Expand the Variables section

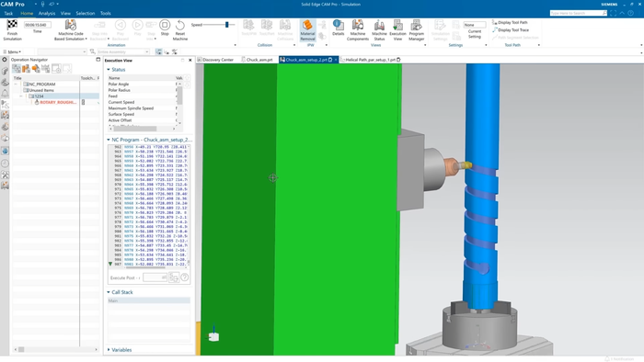pos(109,350)
